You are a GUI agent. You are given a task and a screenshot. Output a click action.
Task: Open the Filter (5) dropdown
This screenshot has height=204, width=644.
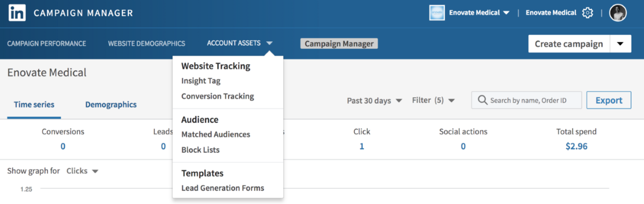(434, 100)
